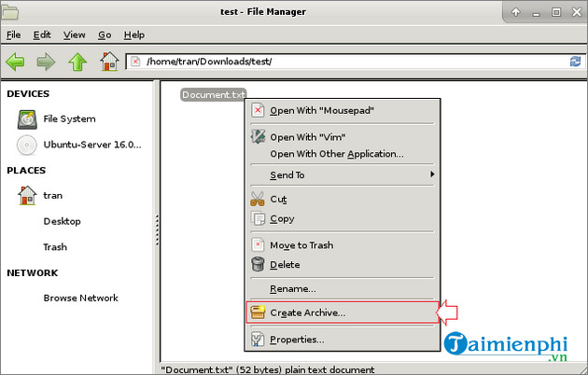Select the Document.txt file

point(214,95)
